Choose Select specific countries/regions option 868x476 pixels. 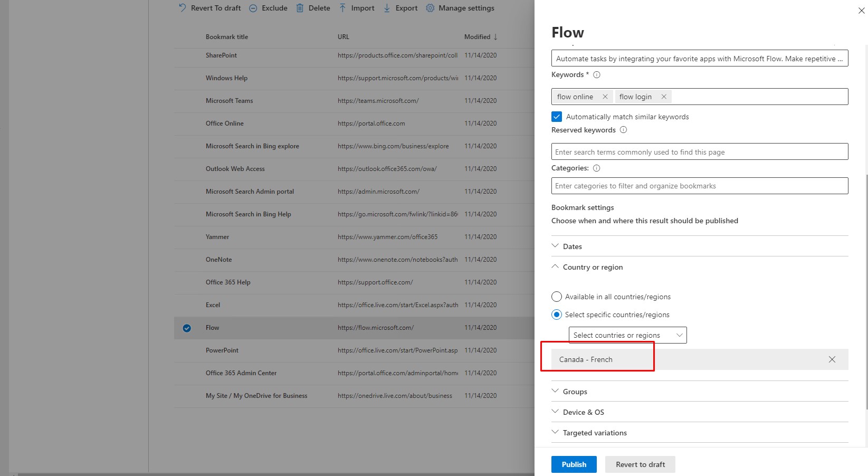tap(557, 315)
